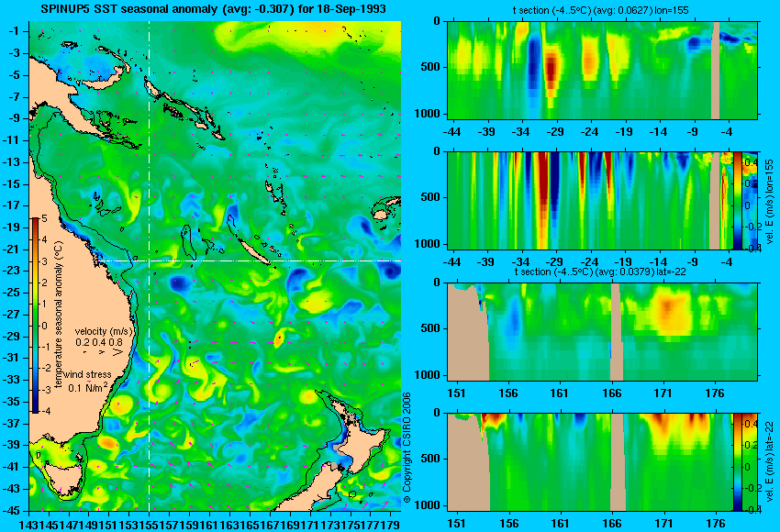Click the 'vel. E (m/s) lat=-22' vertical label

[769, 465]
